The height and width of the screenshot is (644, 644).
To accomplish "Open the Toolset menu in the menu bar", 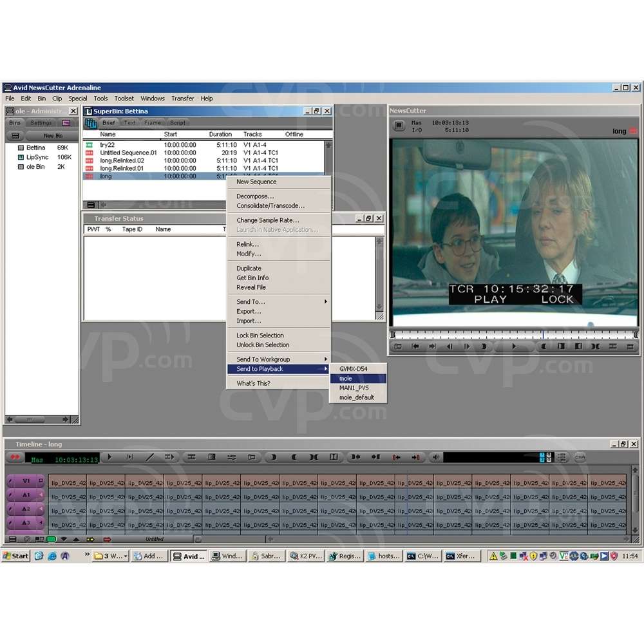I will 124,99.
